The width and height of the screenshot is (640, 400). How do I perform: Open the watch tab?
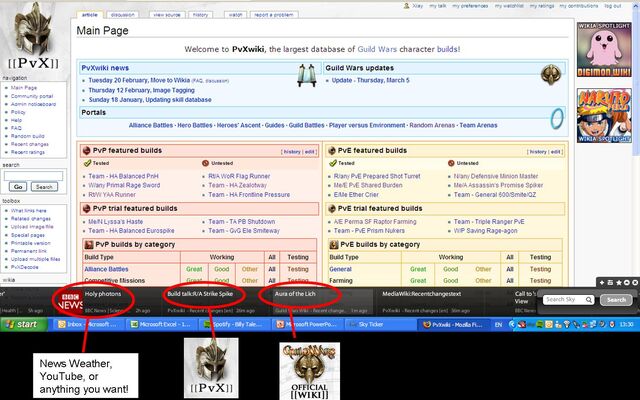pos(236,15)
